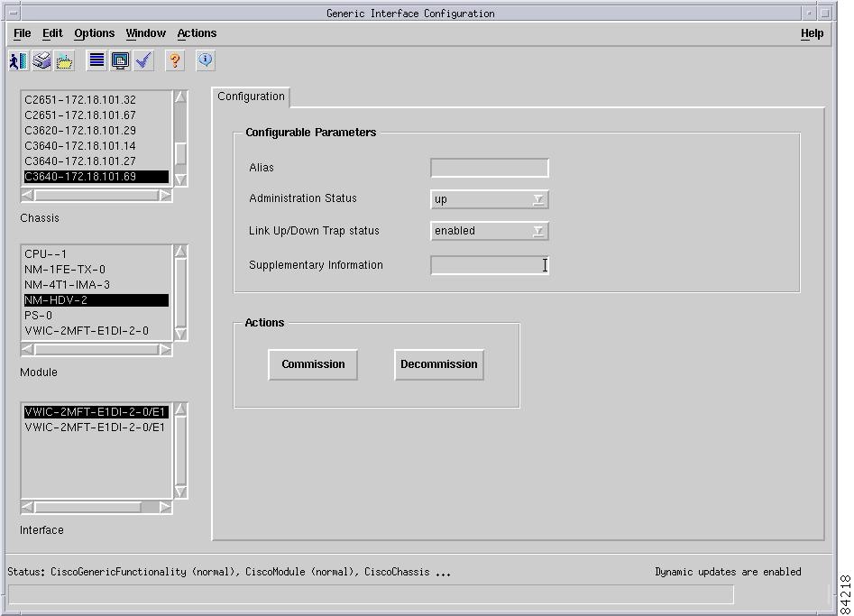Image resolution: width=854 pixels, height=616 pixels.
Task: Click the empty message field at window bottom
Action: point(371,594)
